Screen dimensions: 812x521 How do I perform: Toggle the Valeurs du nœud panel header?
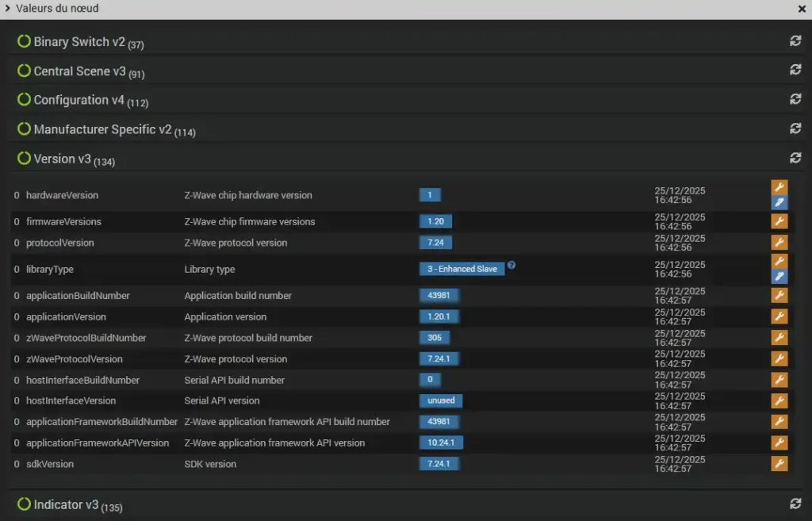[x=56, y=9]
